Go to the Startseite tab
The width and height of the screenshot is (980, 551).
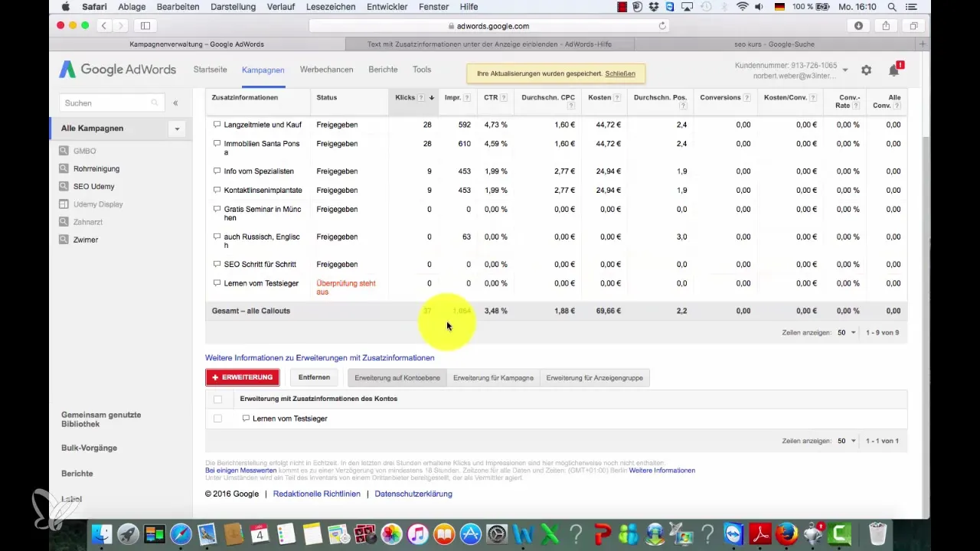point(210,70)
